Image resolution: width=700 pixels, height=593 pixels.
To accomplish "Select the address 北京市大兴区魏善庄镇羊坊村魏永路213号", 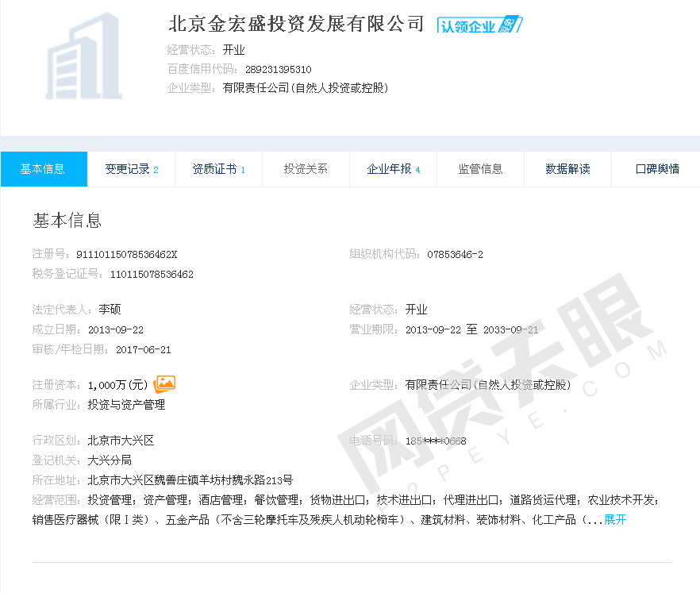I will (x=190, y=480).
